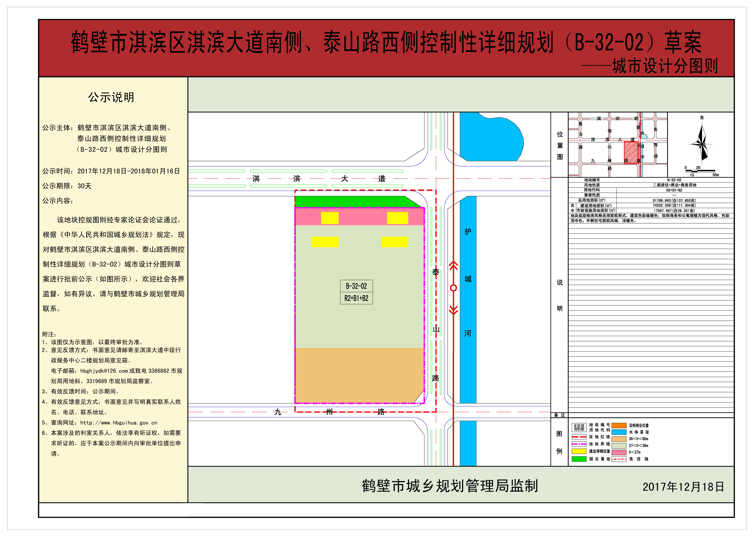Select the legend green 绿化景观 swatch
Screen dimensions: 756x539
pyautogui.click(x=579, y=459)
